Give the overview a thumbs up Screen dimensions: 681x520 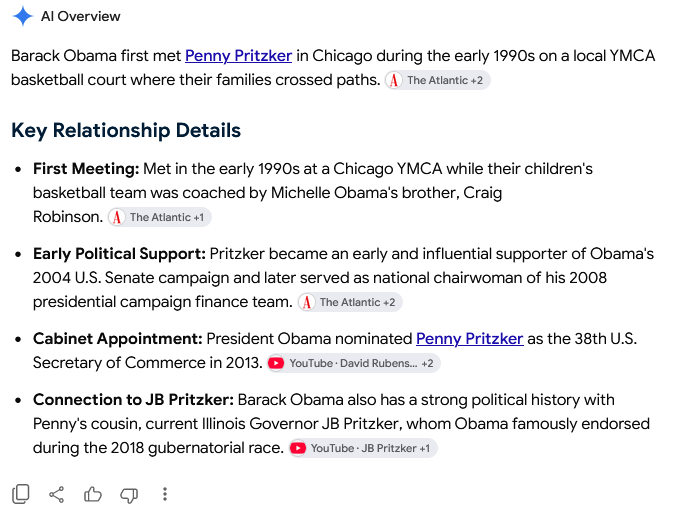93,494
